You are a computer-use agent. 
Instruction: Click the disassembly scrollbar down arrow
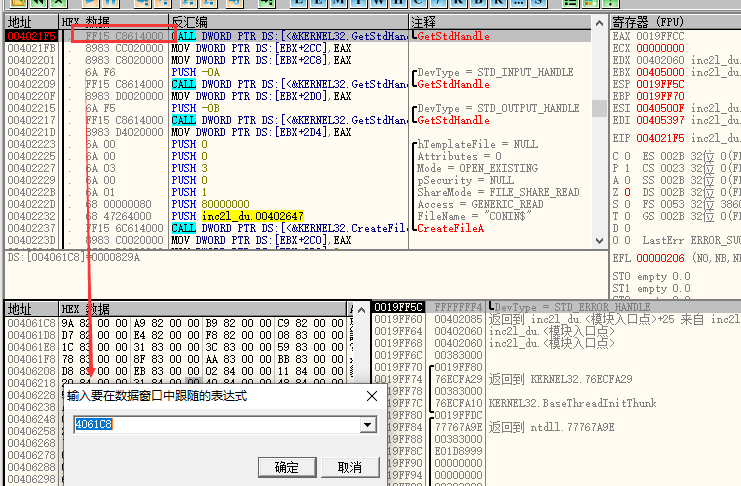point(599,240)
